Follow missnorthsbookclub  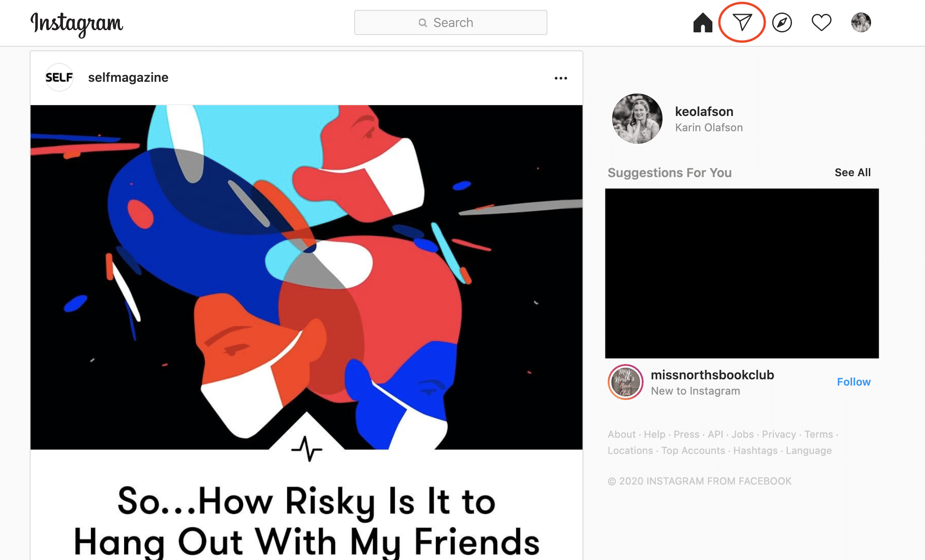tap(854, 382)
